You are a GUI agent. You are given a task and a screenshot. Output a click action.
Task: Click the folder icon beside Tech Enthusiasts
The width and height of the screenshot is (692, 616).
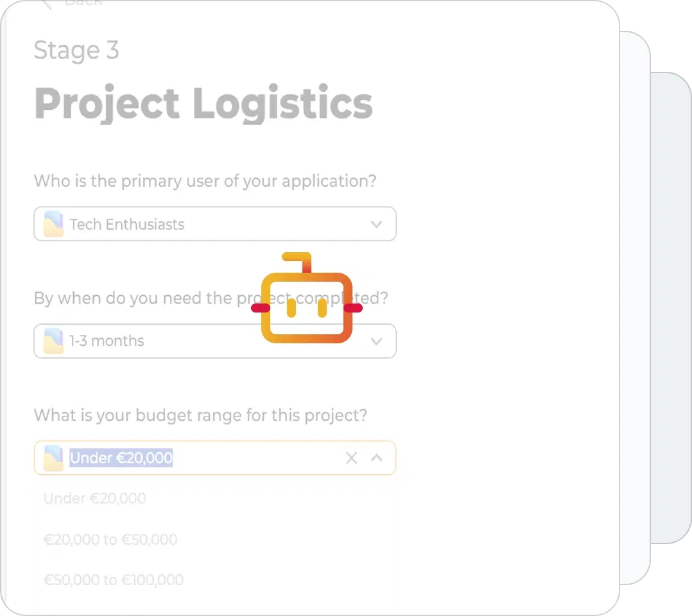click(53, 224)
